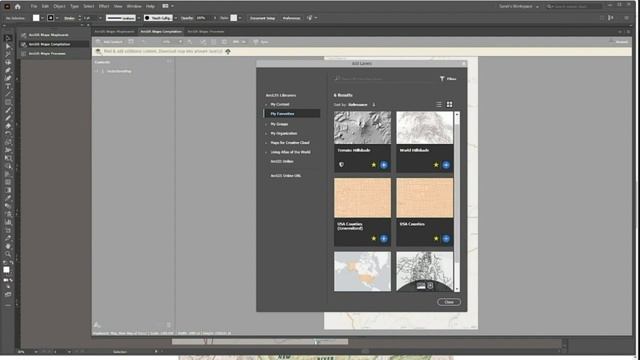Click the World Hillshade thumbnail image

[424, 127]
